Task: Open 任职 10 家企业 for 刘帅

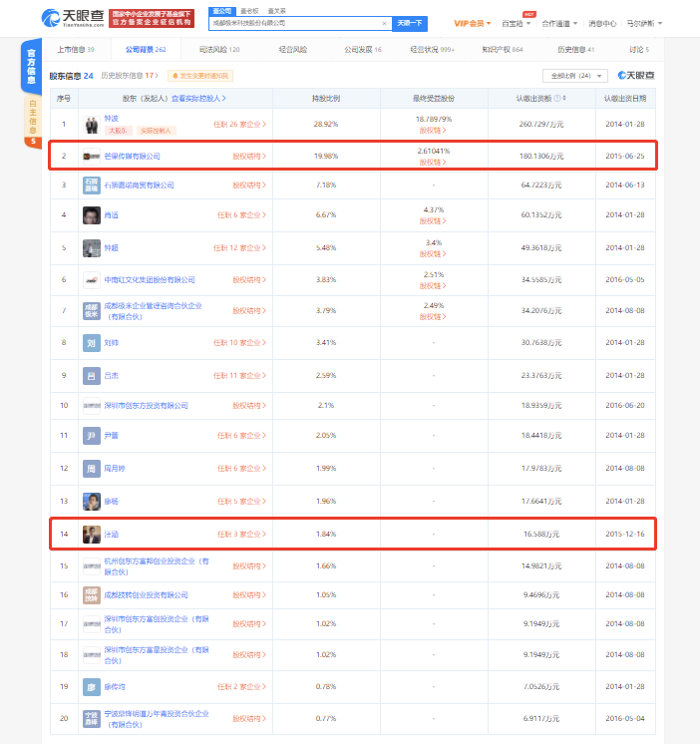Action: tap(239, 343)
